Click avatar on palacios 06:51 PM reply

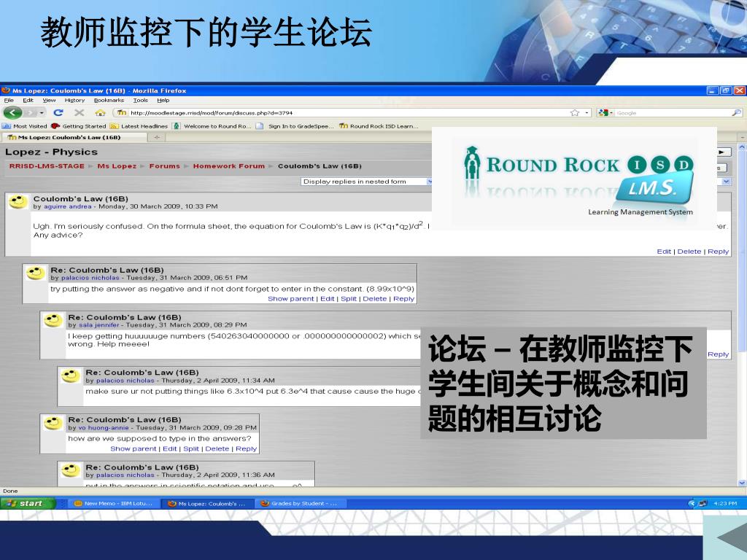click(35, 273)
